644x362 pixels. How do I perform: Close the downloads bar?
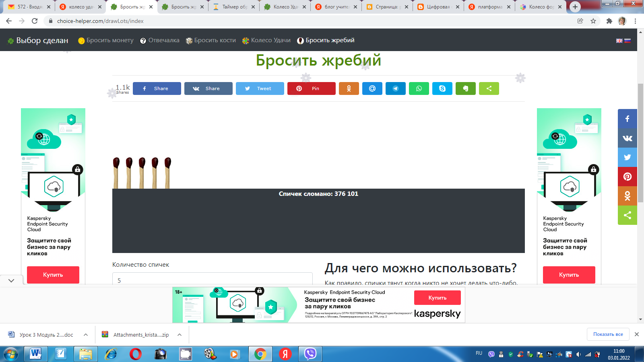pos(637,334)
